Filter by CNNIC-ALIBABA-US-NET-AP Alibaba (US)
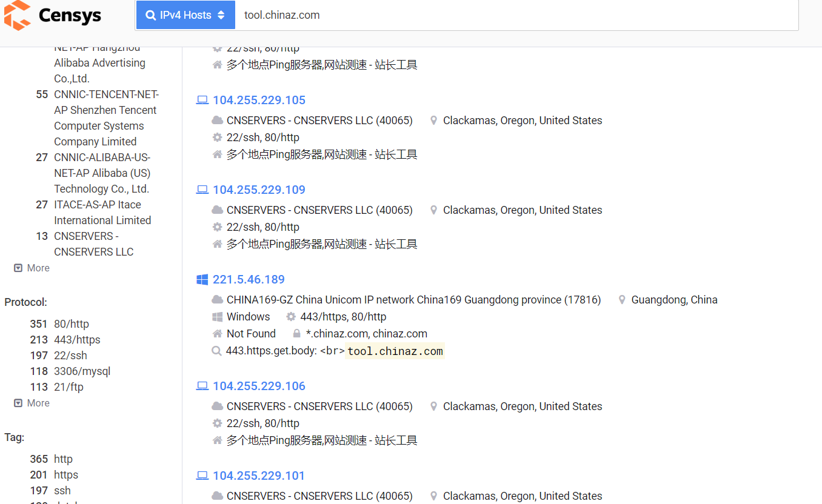 pos(102,173)
